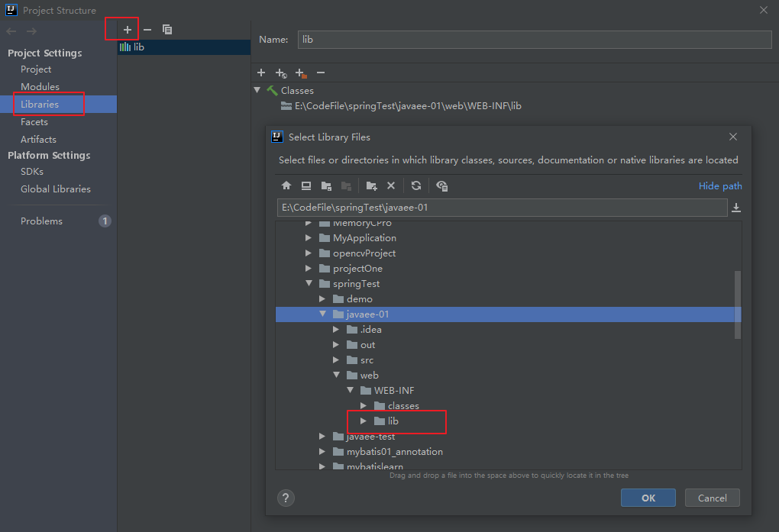Add excluded root icon
This screenshot has width=779, height=532.
[x=301, y=73]
